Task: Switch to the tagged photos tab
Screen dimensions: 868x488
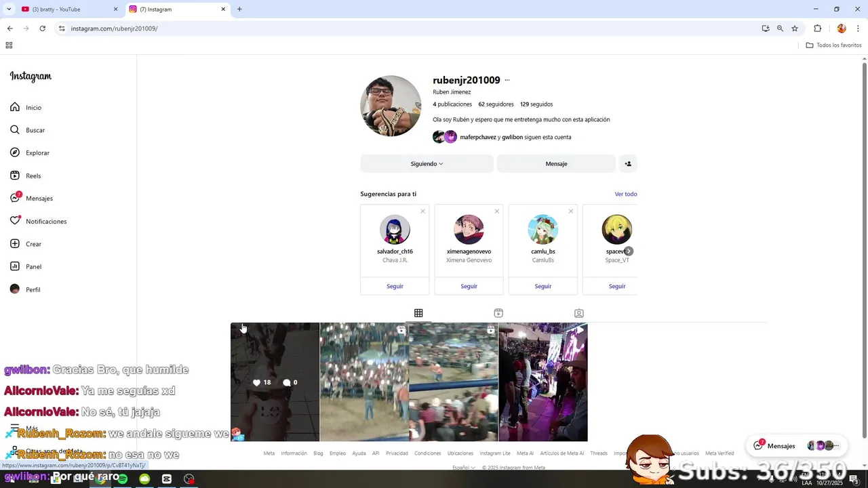Action: (x=578, y=313)
